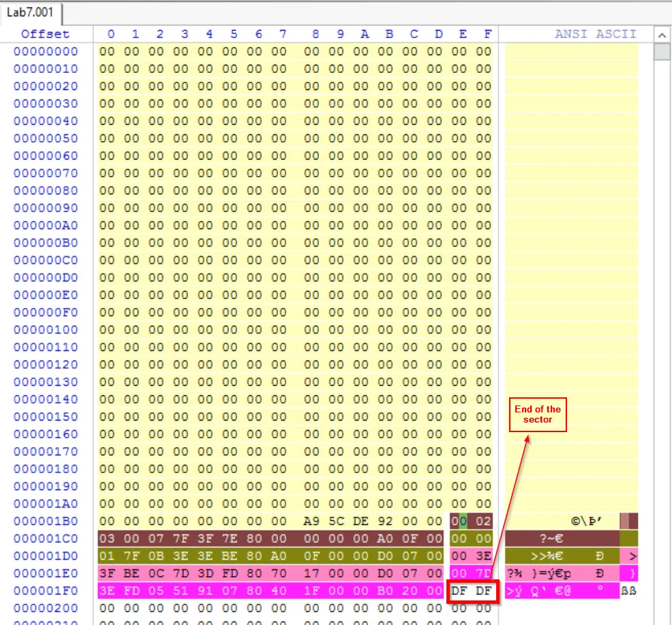Select first byte 01 in row 000001D0
This screenshot has height=625, width=672.
pos(107,556)
